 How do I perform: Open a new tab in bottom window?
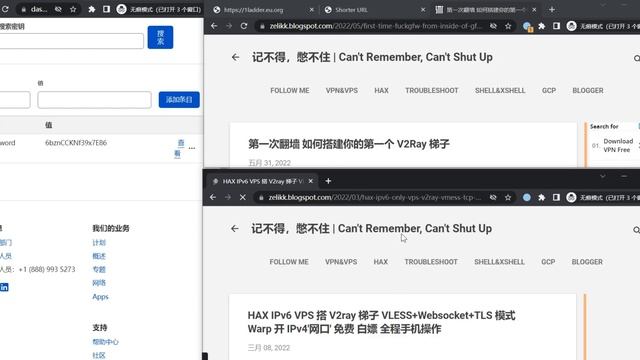click(328, 181)
